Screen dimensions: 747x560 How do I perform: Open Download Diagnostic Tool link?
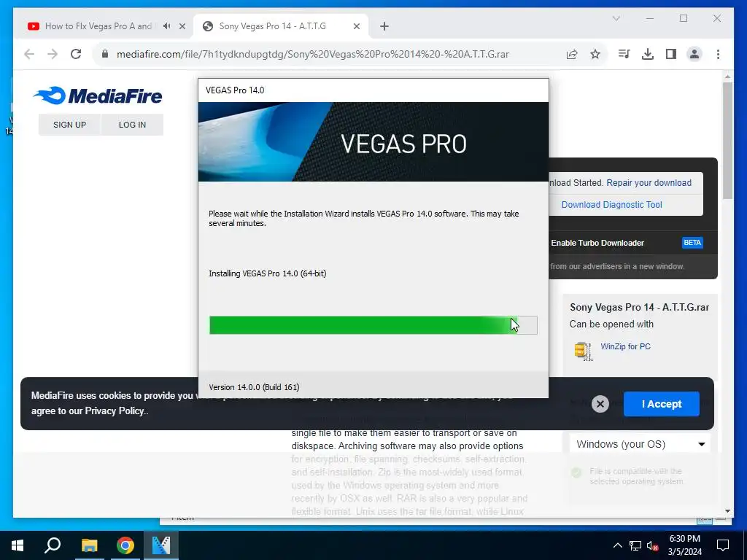[612, 205]
